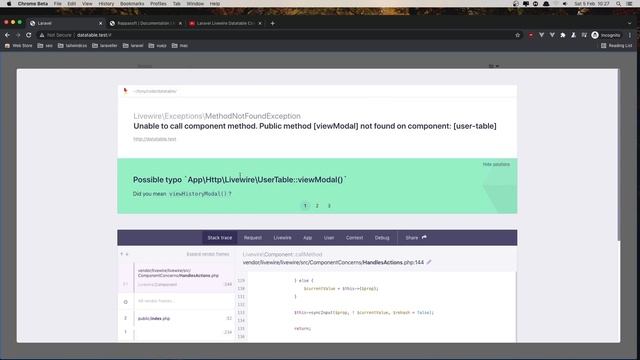Viewport: 640px width, 360px height.
Task: Open the laravel bookmarks folder
Action: [x=133, y=46]
